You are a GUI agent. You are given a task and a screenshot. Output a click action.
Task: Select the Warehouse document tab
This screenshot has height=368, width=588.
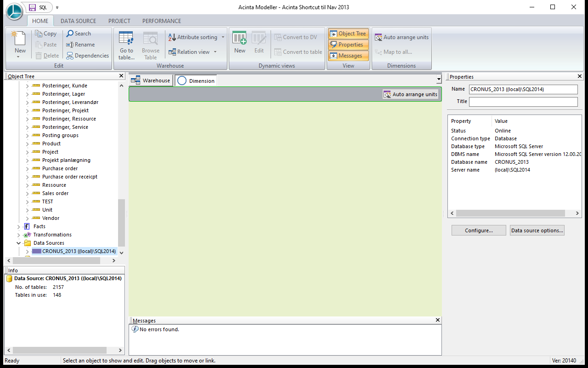click(151, 80)
